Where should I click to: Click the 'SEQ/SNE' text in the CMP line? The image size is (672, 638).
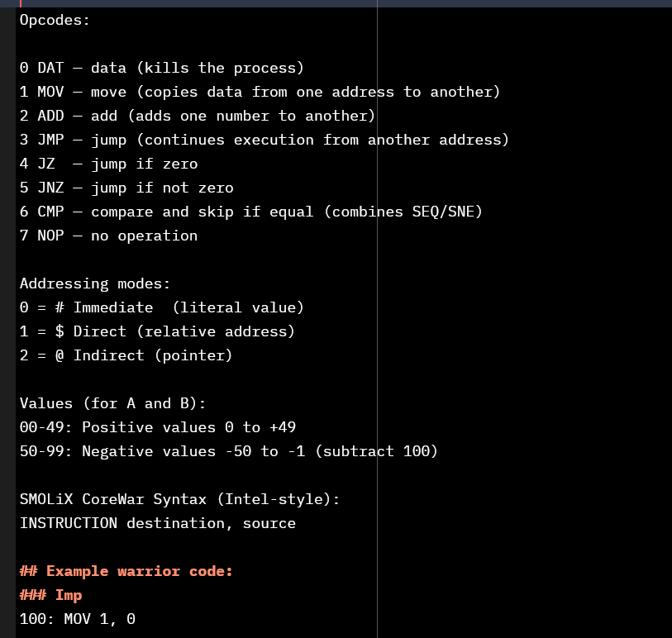click(x=443, y=212)
